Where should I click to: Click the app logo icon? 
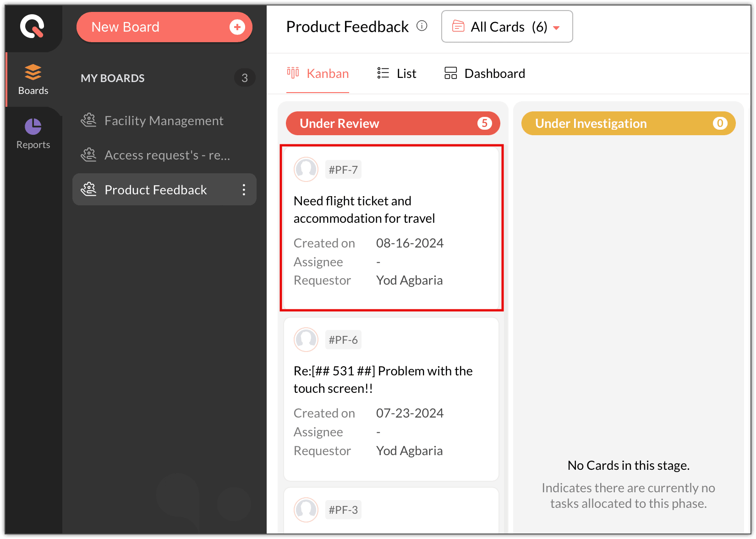click(x=32, y=26)
